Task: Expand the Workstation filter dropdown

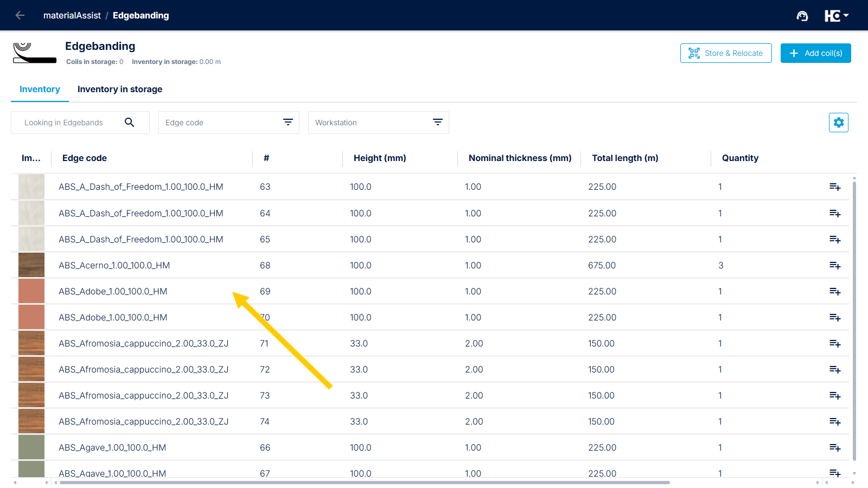Action: point(379,123)
